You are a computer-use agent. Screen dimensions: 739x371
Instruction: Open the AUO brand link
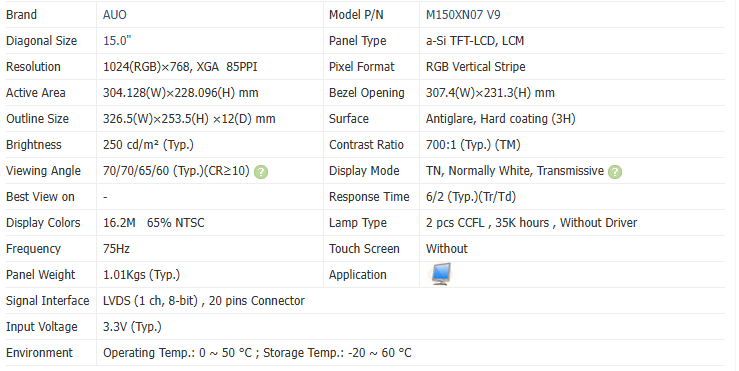click(x=115, y=15)
